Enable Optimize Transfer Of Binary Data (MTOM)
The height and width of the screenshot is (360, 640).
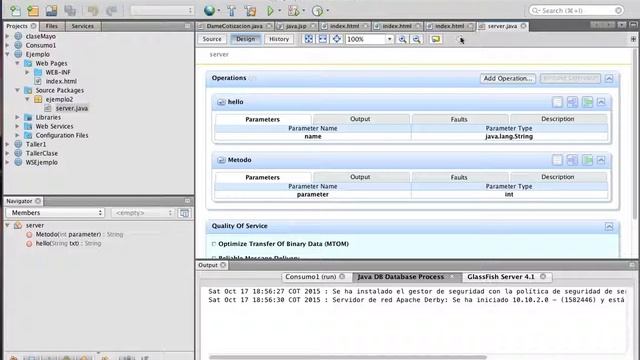[x=214, y=244]
